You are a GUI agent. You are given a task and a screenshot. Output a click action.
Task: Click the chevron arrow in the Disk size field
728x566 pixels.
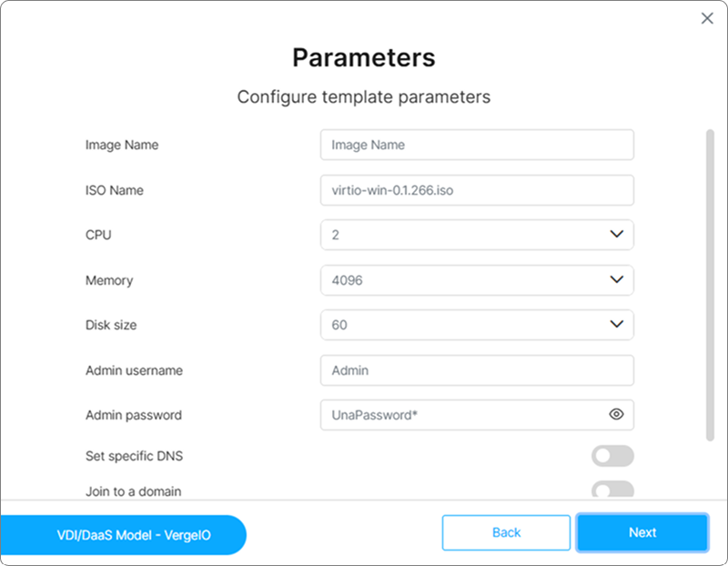[616, 324]
